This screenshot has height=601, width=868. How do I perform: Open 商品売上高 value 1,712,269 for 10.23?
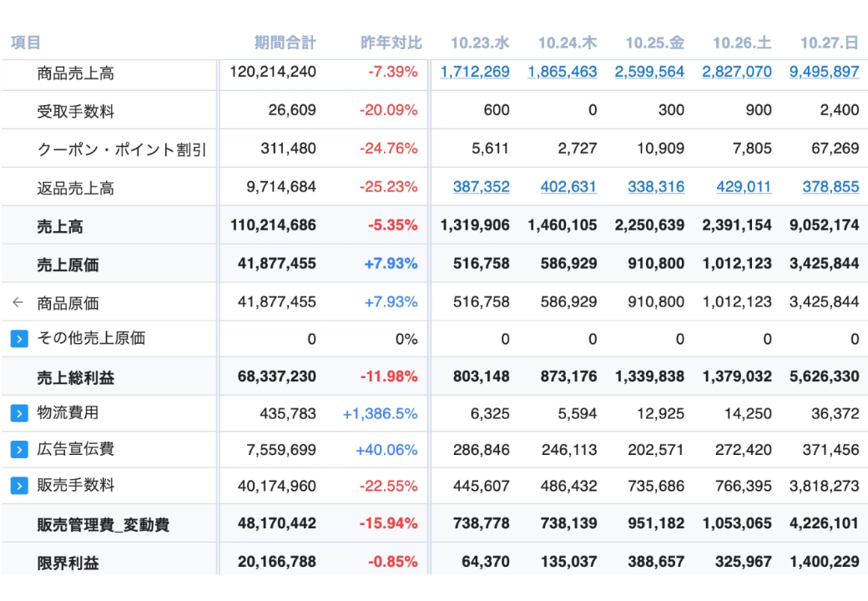[475, 72]
